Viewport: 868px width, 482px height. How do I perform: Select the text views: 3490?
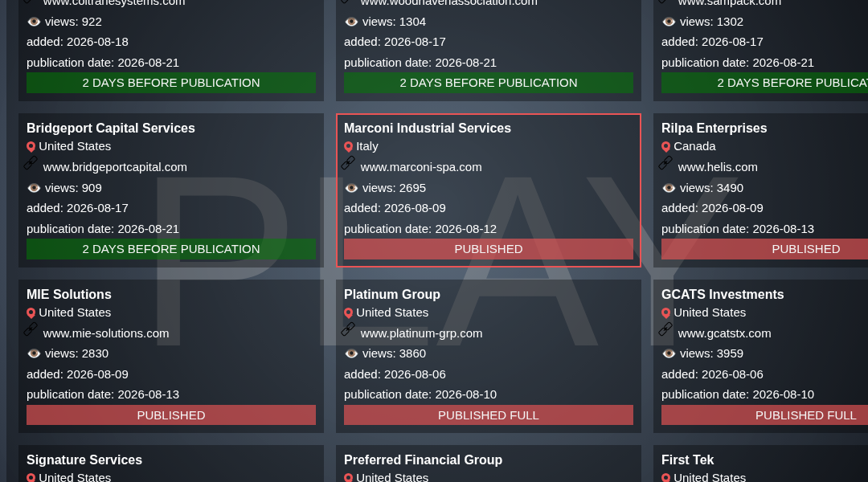click(x=711, y=188)
